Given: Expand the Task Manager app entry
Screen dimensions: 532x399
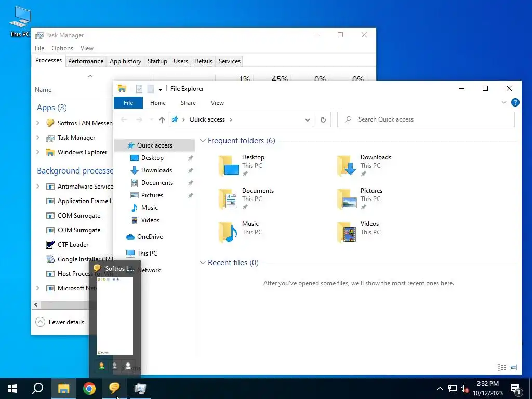Looking at the screenshot, I should (x=38, y=137).
